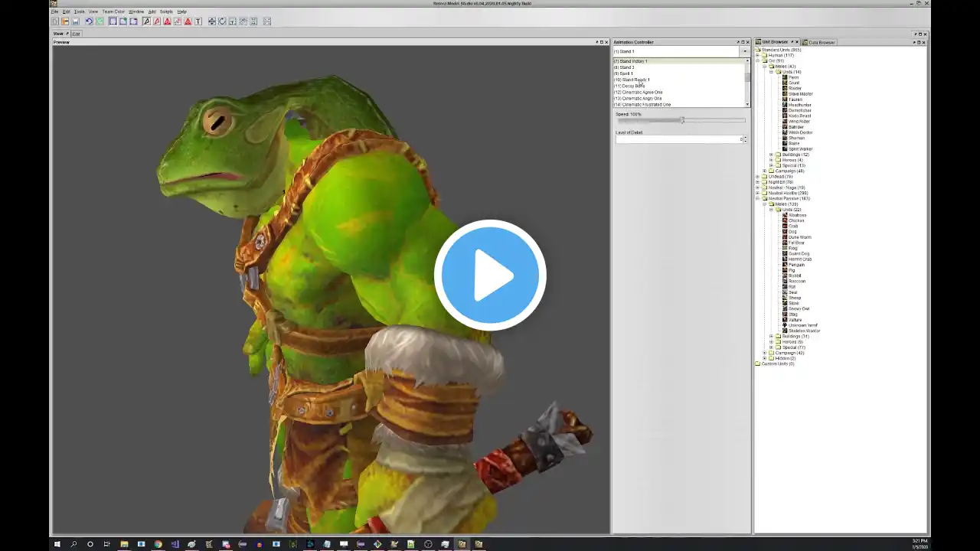Viewport: 980px width, 551px height.
Task: Click the Skeleton Warrior unit icon
Action: [785, 331]
